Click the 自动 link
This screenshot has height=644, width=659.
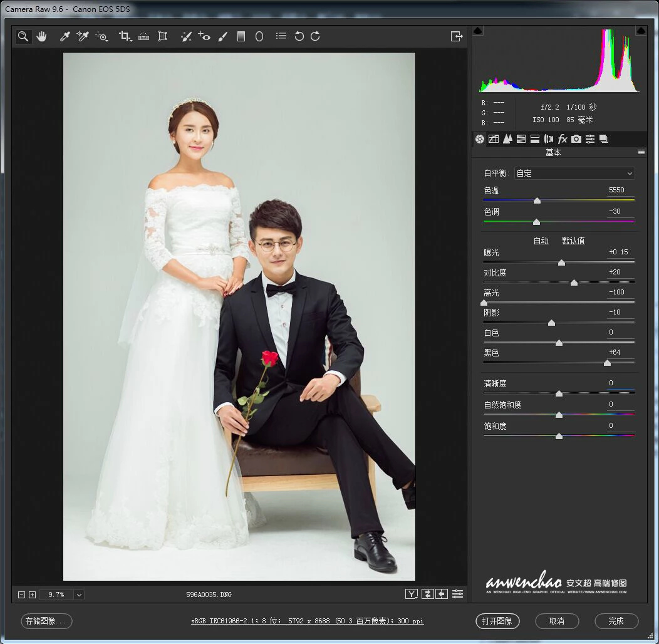pos(541,241)
